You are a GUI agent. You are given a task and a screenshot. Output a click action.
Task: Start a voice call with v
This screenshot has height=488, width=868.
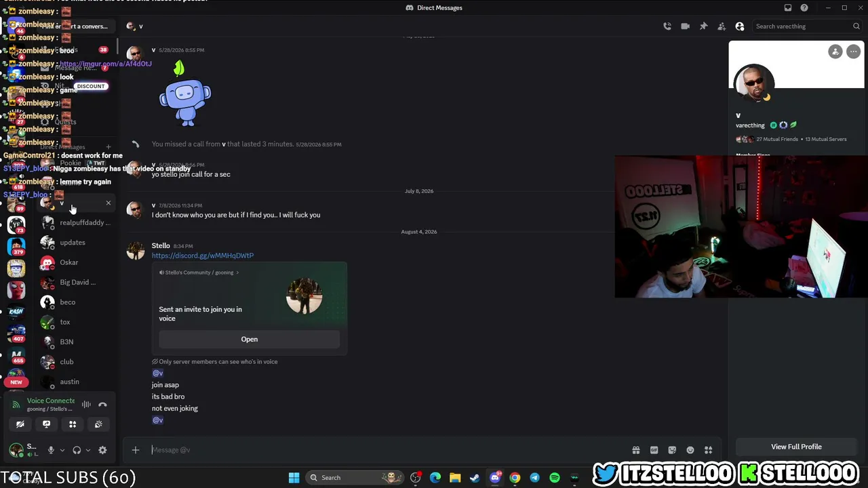tap(667, 26)
